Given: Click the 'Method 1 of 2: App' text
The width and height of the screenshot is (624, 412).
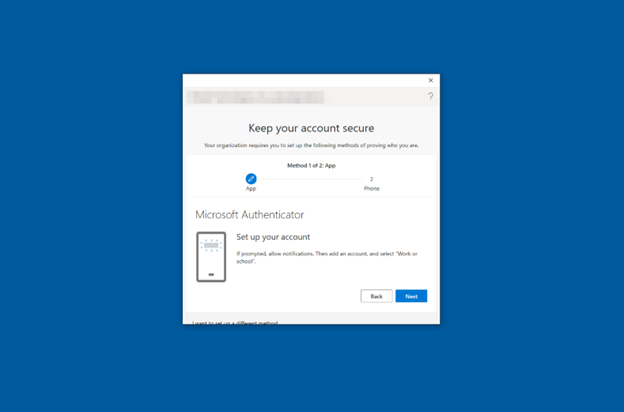Looking at the screenshot, I should 311,165.
